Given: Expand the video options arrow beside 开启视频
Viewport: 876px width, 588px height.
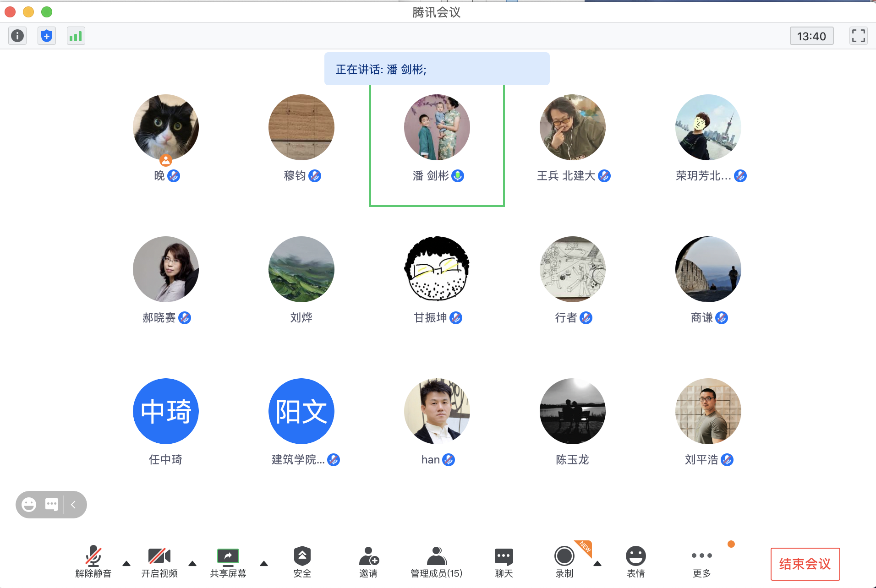Looking at the screenshot, I should 192,564.
